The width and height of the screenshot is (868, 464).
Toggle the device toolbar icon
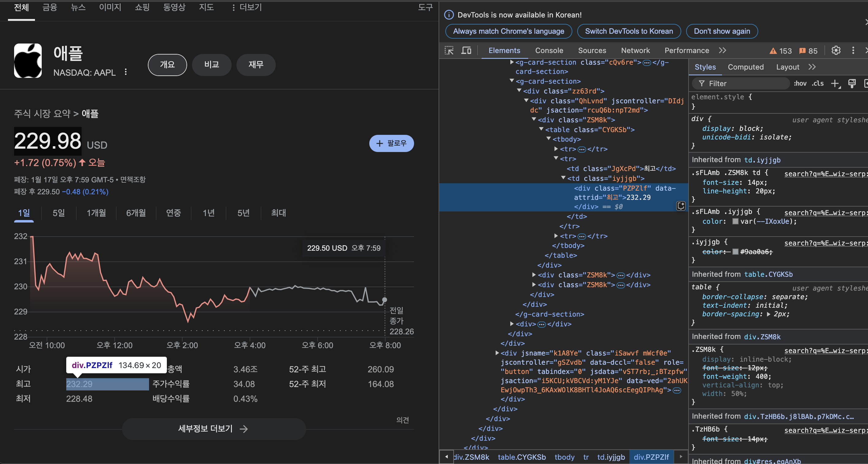(x=466, y=51)
